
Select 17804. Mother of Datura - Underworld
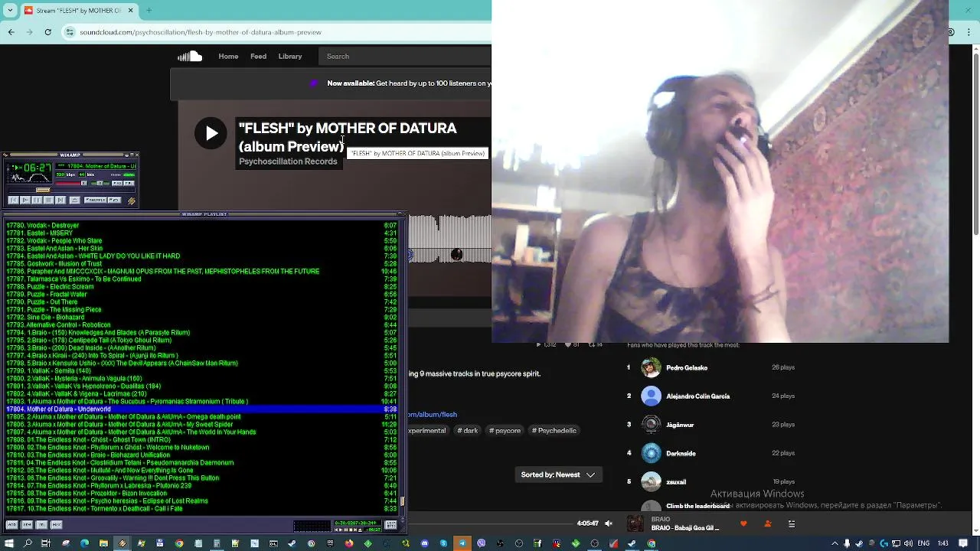[x=201, y=409]
